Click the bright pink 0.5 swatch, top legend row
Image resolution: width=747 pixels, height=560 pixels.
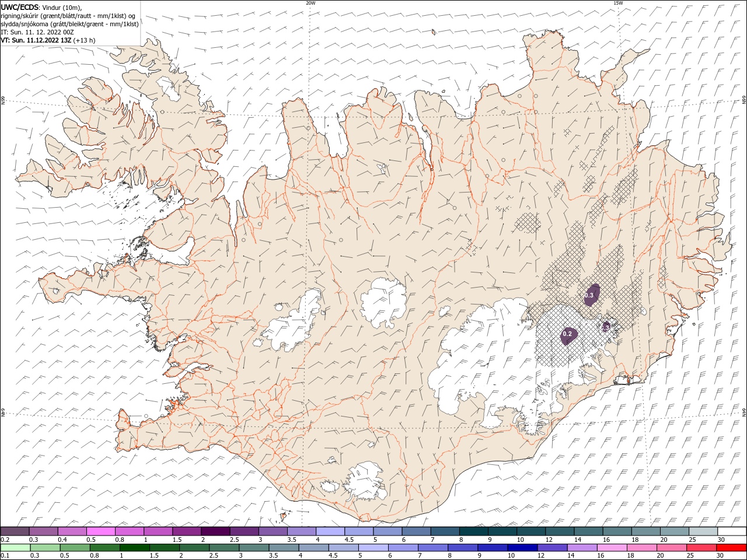point(101,531)
